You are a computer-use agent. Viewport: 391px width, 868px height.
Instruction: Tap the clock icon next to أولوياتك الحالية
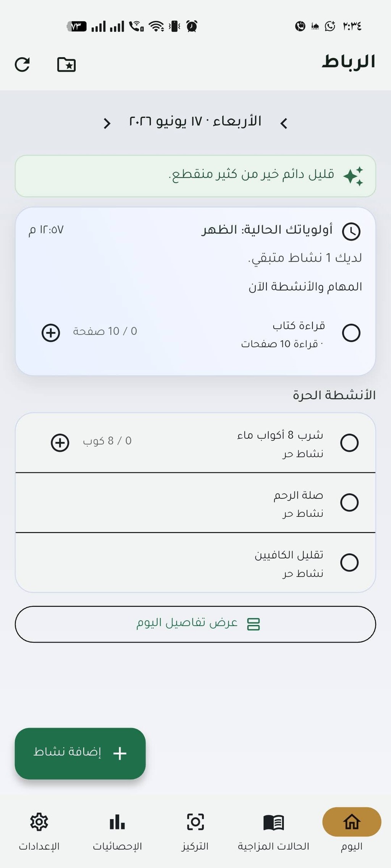pyautogui.click(x=351, y=231)
